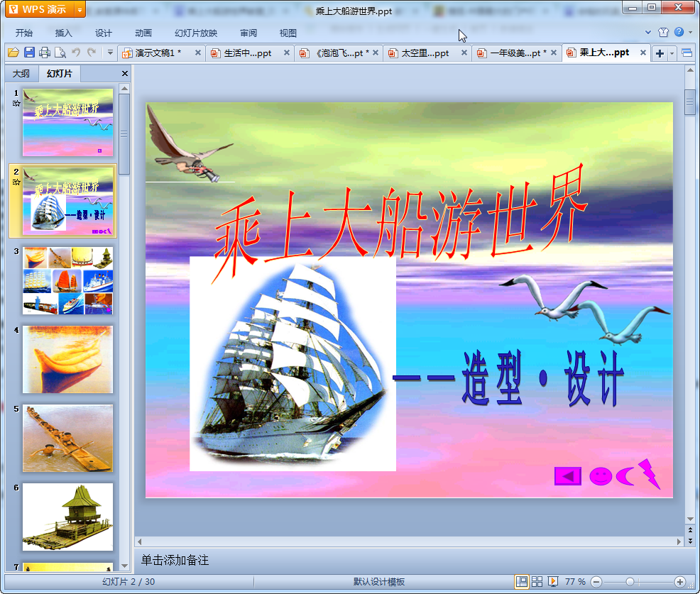
Task: Expand the ribbon chevron near help icon
Action: (x=647, y=32)
